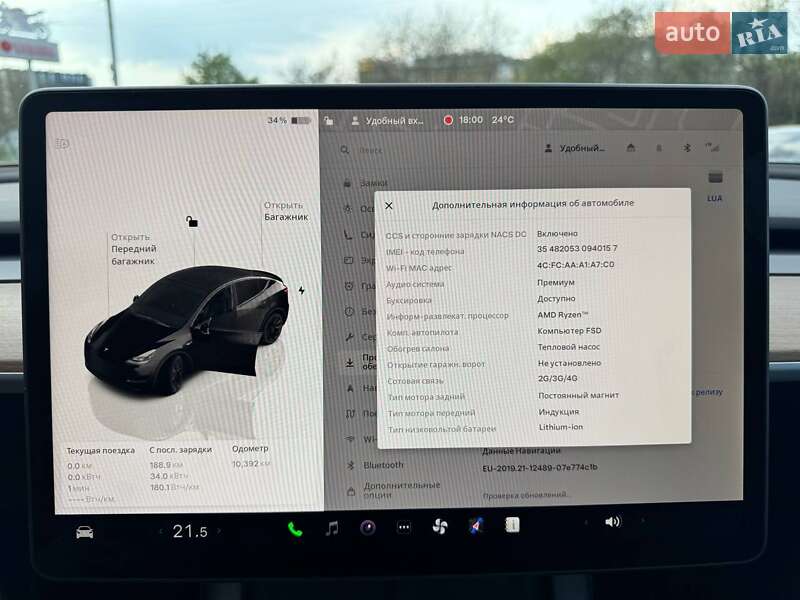Tap the Компьютер FSD autopilot value
Screen dimensions: 800x600
click(x=569, y=331)
